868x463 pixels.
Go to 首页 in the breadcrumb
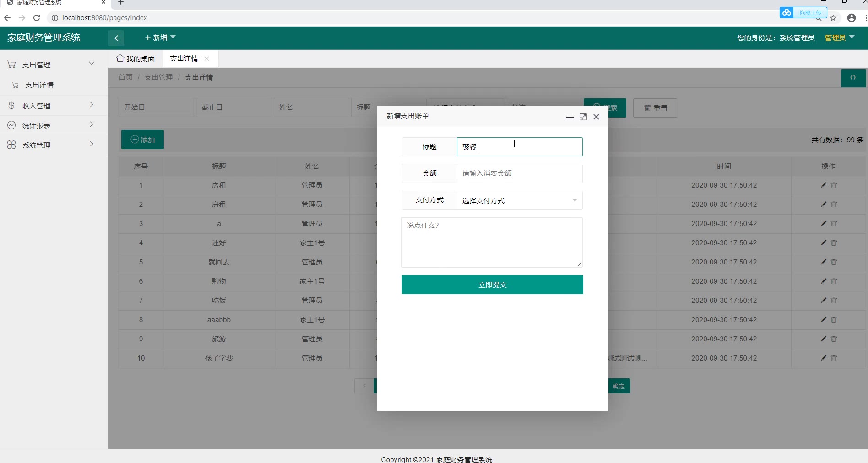pyautogui.click(x=125, y=77)
